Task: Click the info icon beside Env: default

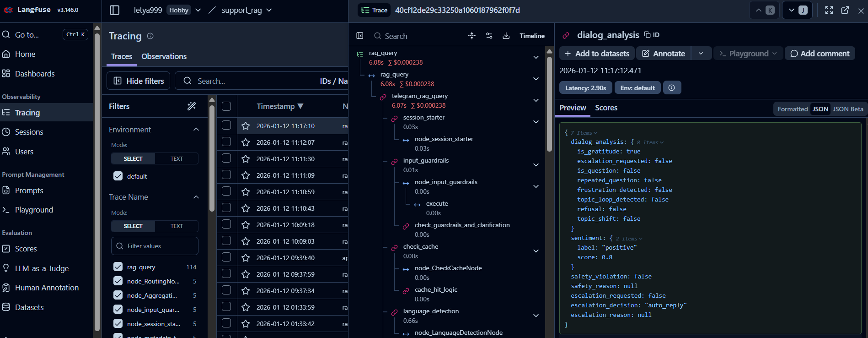Action: [x=671, y=87]
